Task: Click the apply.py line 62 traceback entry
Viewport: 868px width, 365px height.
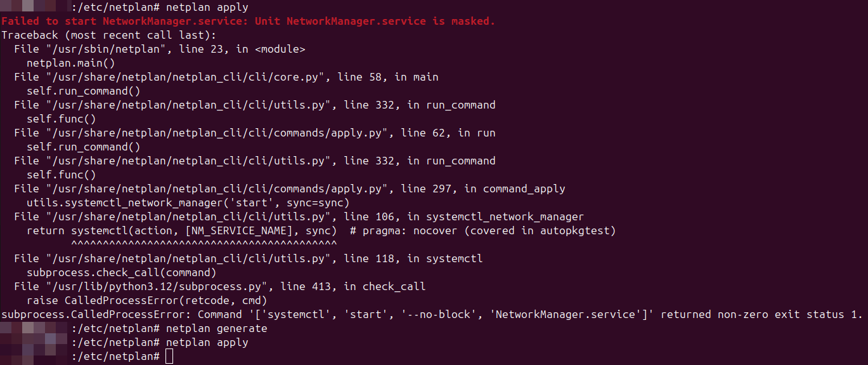Action: (x=254, y=133)
